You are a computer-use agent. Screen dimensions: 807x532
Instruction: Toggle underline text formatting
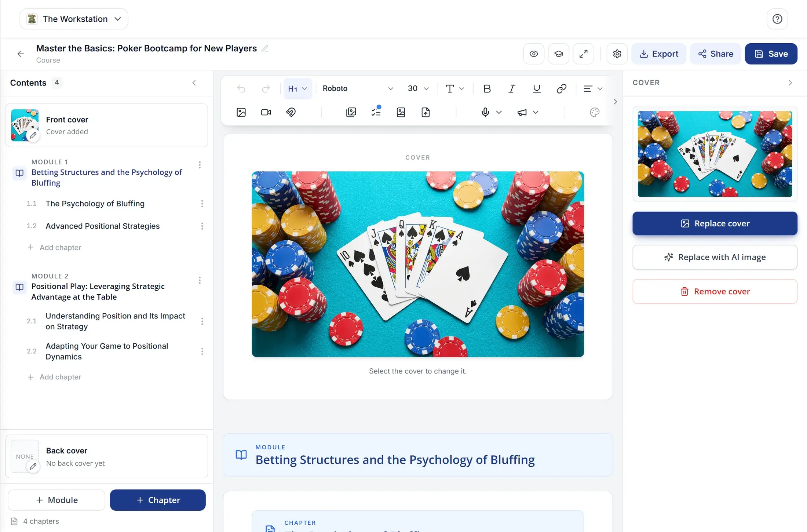pos(536,88)
